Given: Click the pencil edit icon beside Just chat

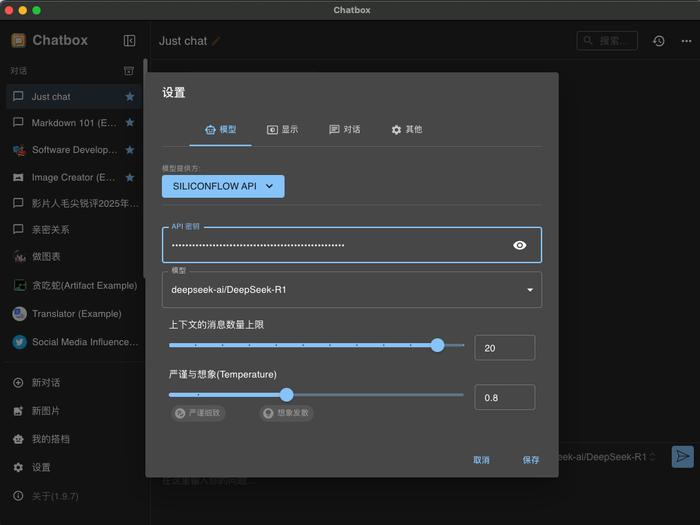Looking at the screenshot, I should click(216, 41).
